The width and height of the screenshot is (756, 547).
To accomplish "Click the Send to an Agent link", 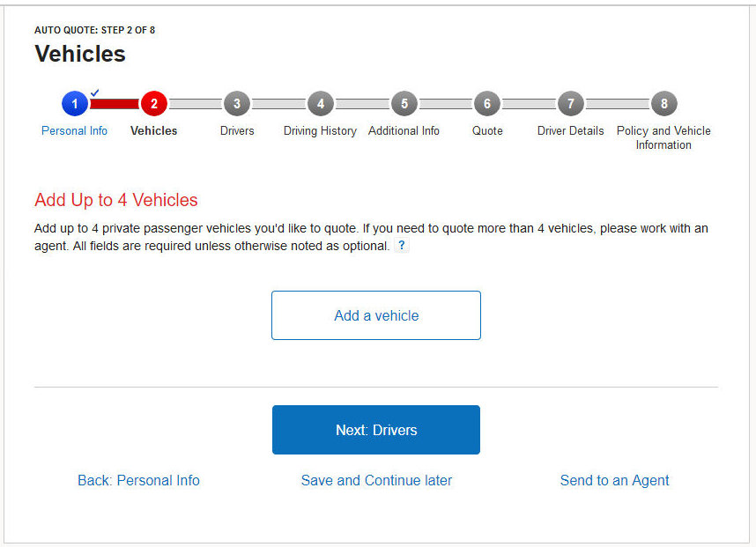I will coord(614,480).
